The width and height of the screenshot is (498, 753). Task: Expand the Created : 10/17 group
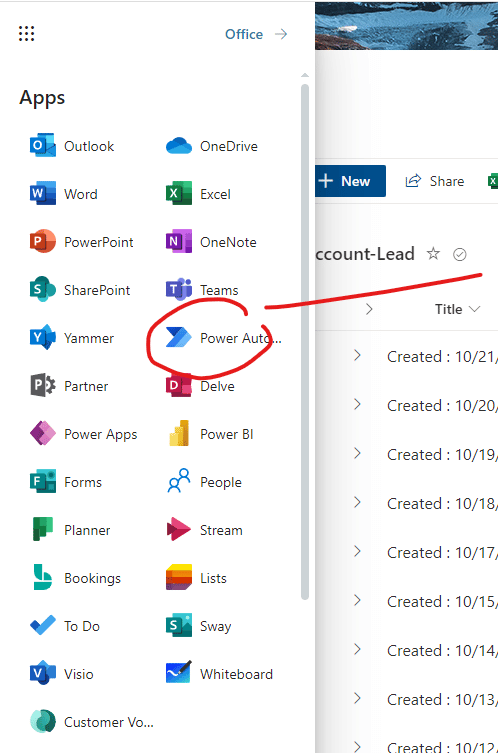click(357, 551)
